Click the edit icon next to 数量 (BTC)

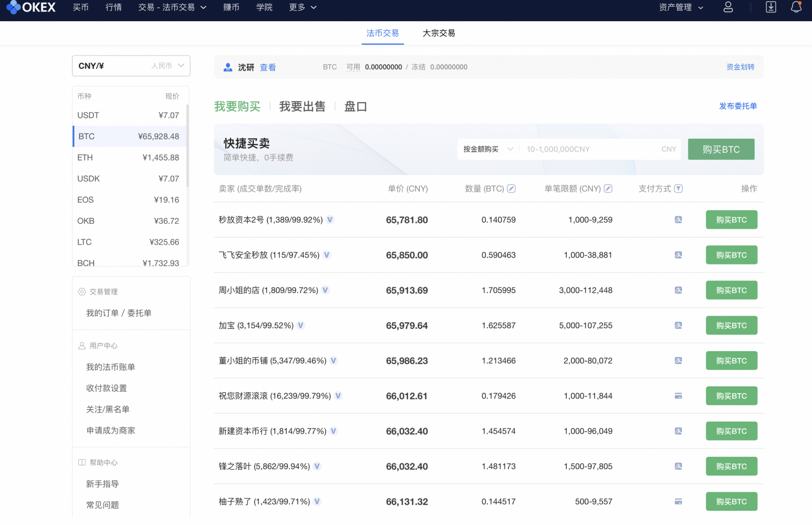(x=512, y=189)
